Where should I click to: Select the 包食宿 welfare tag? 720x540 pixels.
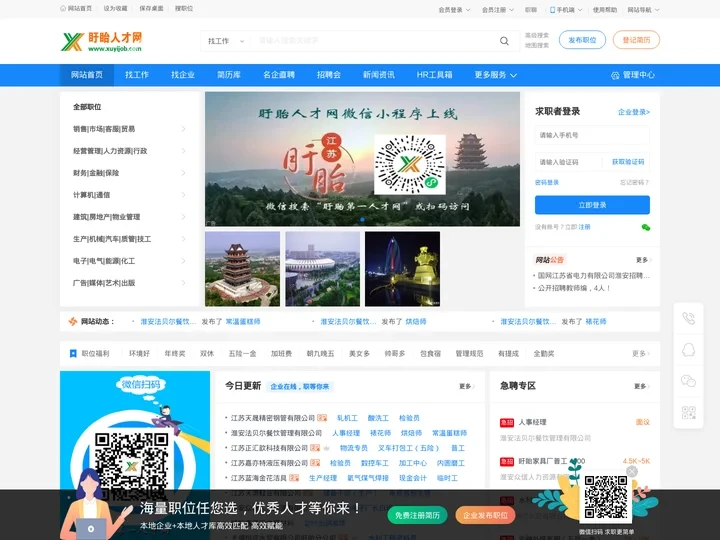(430, 354)
